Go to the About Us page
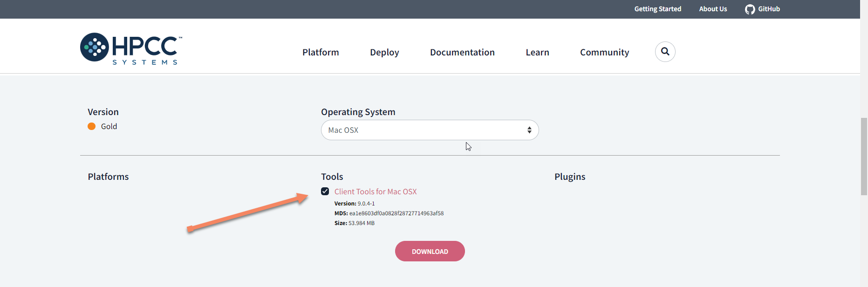Screen dimensions: 868x287 pos(713,9)
